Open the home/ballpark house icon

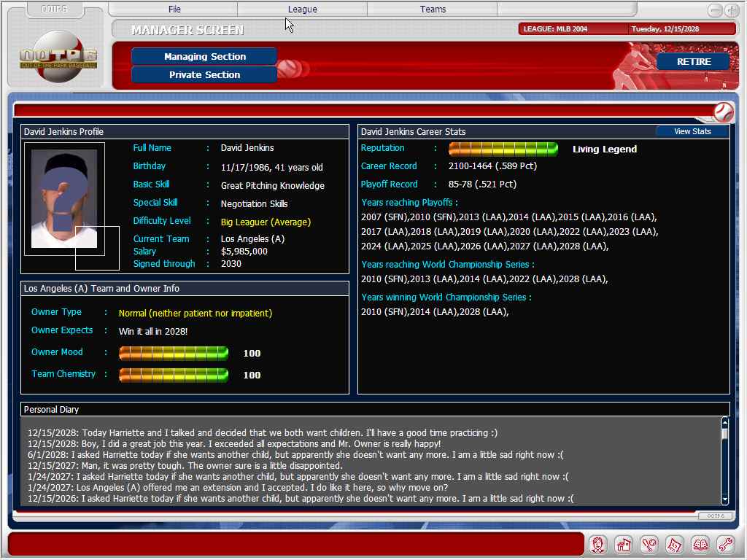(x=624, y=544)
